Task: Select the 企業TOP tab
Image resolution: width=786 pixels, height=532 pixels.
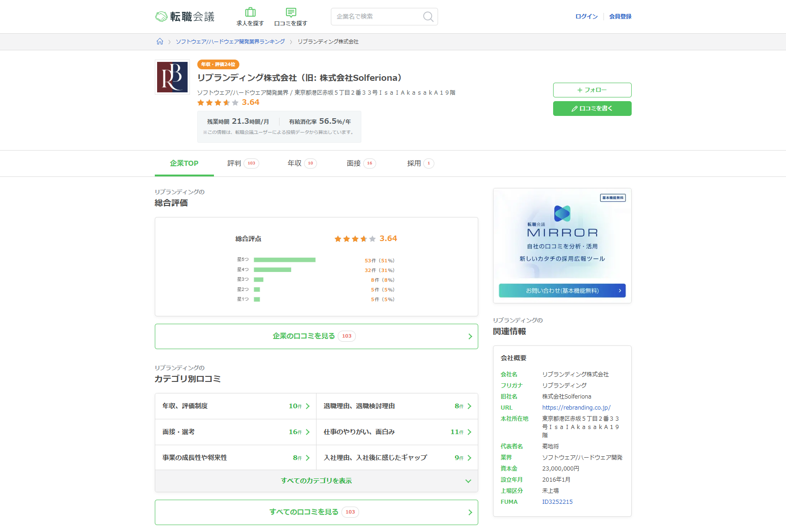Action: coord(184,163)
